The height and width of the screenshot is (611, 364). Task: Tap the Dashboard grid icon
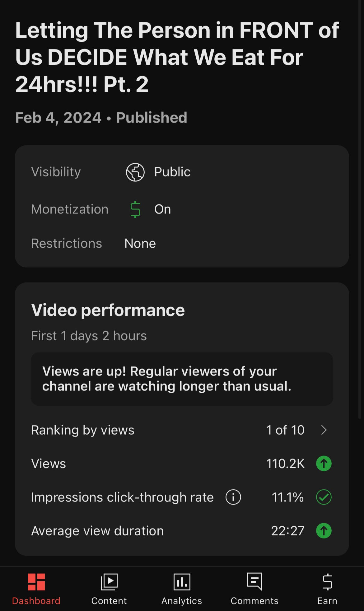(36, 581)
